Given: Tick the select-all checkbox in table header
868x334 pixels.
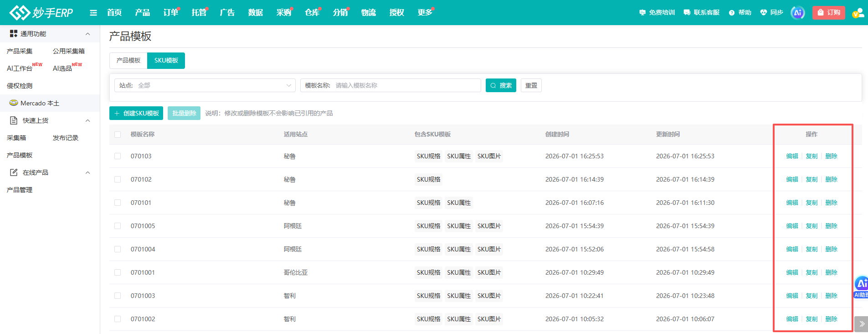Looking at the screenshot, I should tap(118, 135).
